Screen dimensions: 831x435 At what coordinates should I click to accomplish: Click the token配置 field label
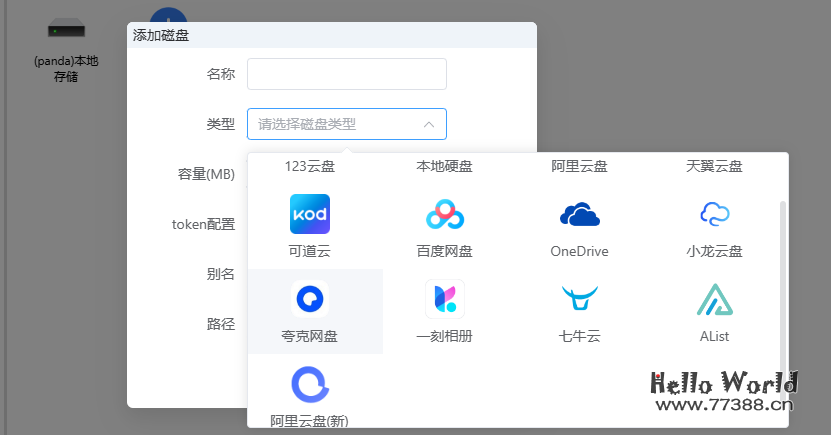pyautogui.click(x=204, y=224)
